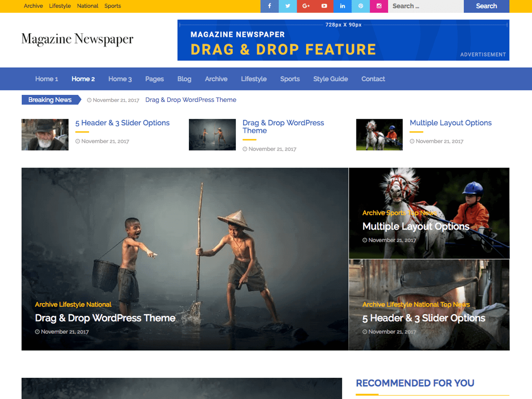Open the Twitter social icon

click(x=288, y=6)
